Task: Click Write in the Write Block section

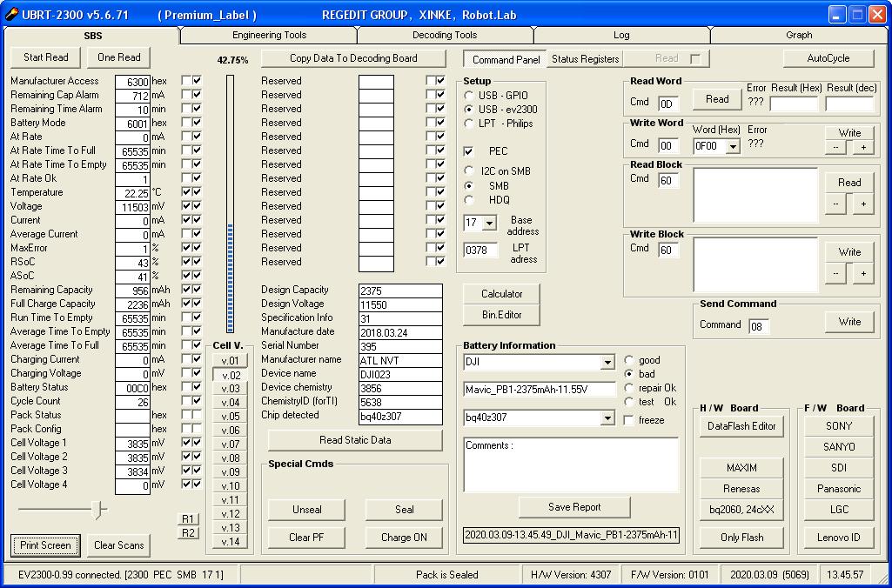Action: click(x=849, y=252)
